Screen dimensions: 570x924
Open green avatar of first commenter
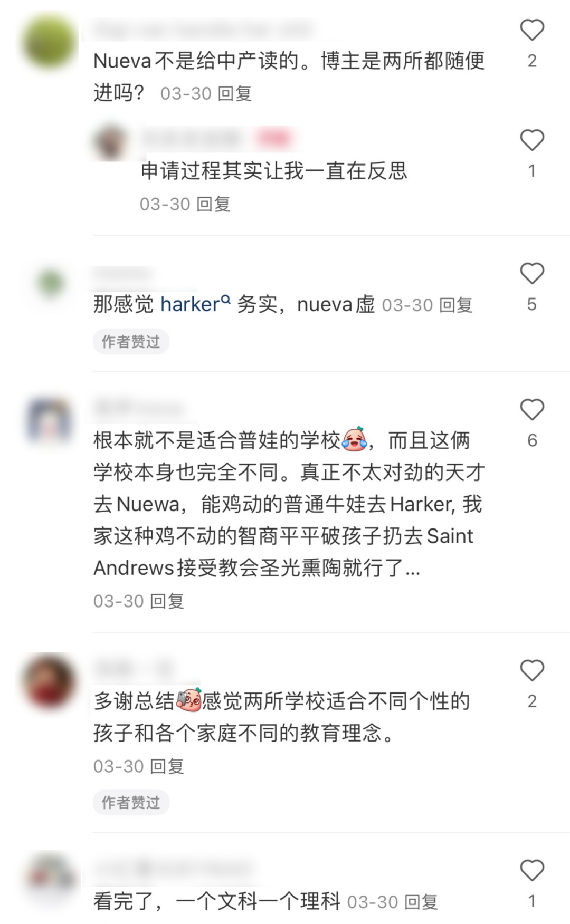click(50, 43)
